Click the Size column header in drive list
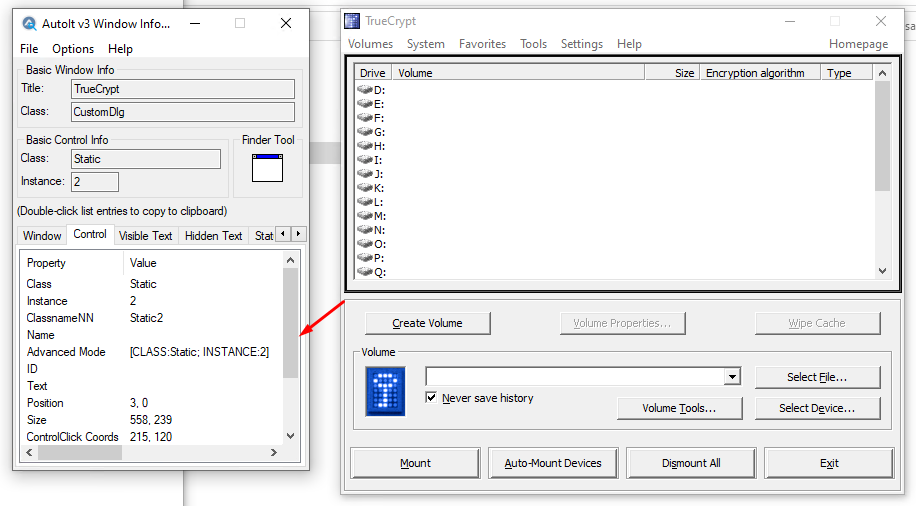The height and width of the screenshot is (506, 916). [672, 73]
